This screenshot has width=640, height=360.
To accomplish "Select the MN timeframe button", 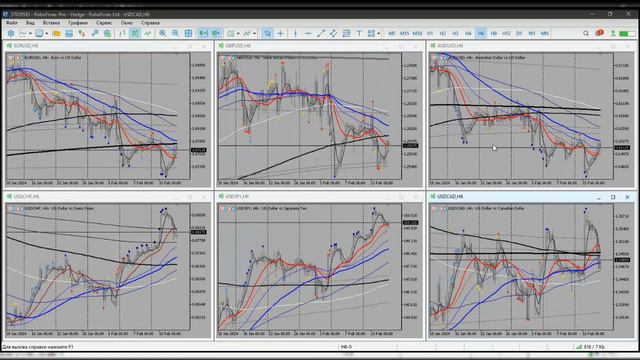I will [544, 33].
